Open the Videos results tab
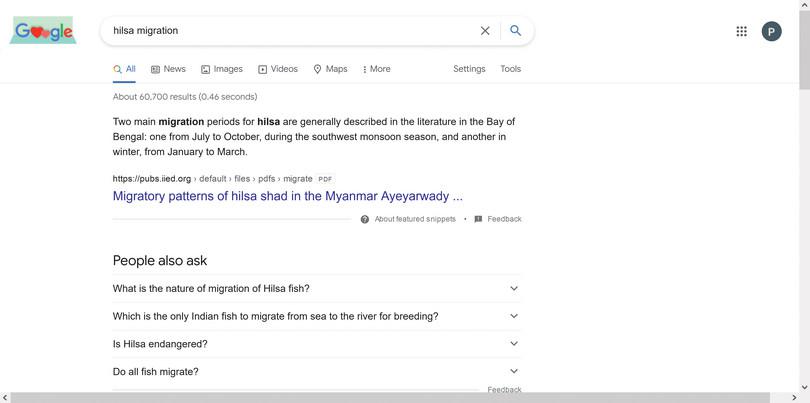 coord(278,69)
